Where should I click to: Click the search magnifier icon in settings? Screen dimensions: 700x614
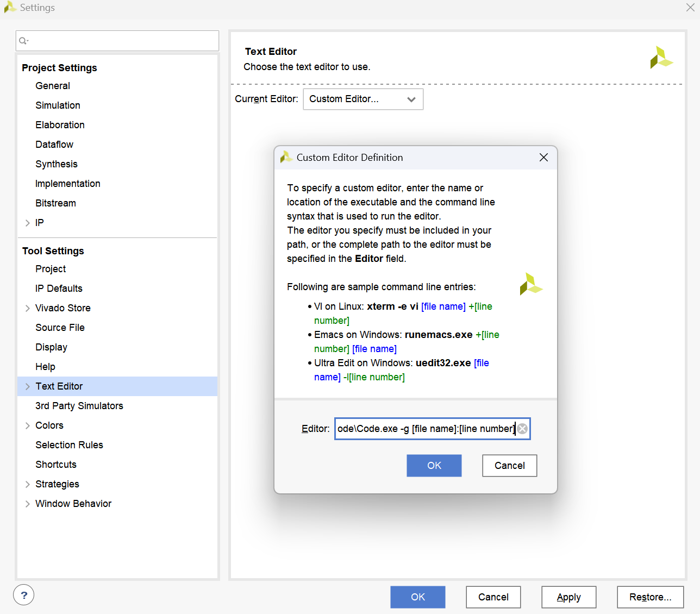point(23,41)
